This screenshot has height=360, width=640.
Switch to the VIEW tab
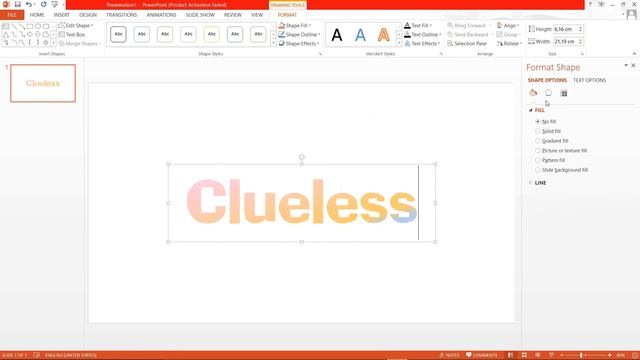pos(257,15)
